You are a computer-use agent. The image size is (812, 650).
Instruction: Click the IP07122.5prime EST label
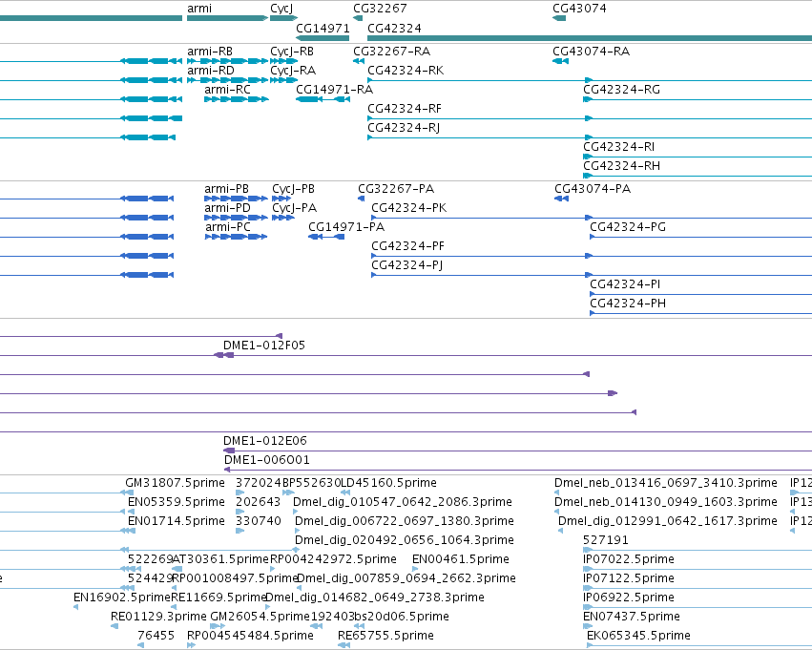pyautogui.click(x=629, y=579)
